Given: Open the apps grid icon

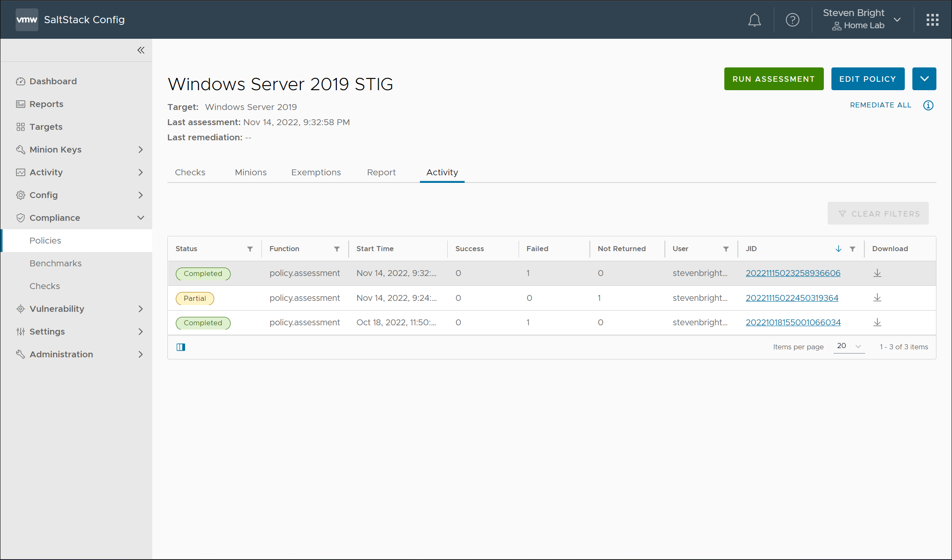Looking at the screenshot, I should [x=932, y=20].
